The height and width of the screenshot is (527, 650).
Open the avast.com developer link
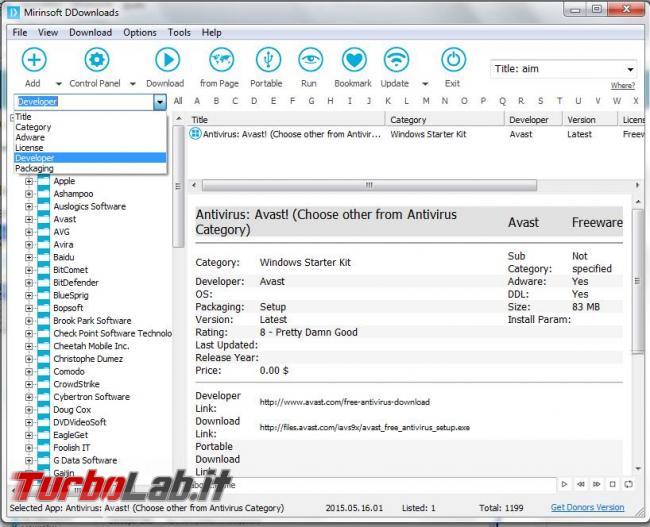pos(344,402)
